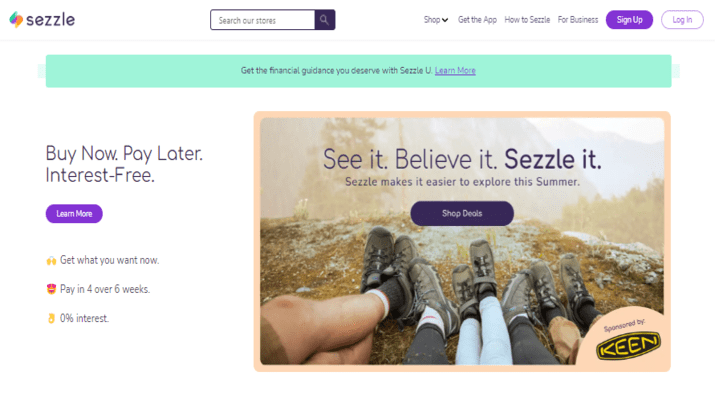Click the sezzle wordmark text
The image size is (715, 420).
pyautogui.click(x=51, y=20)
